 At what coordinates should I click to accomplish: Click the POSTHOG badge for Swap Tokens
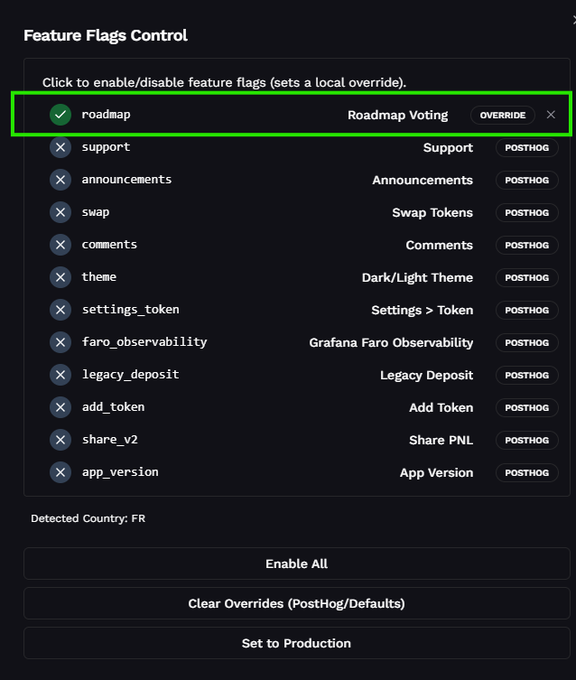click(527, 213)
